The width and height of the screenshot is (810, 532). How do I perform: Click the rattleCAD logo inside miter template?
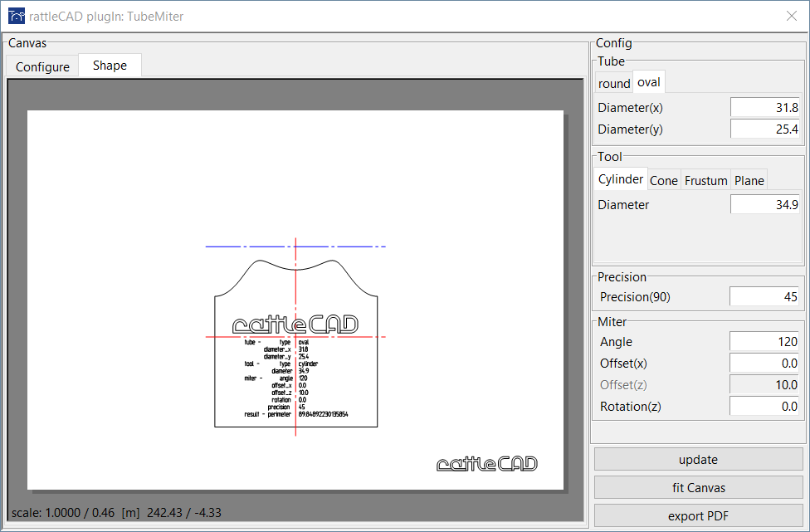[x=295, y=325]
